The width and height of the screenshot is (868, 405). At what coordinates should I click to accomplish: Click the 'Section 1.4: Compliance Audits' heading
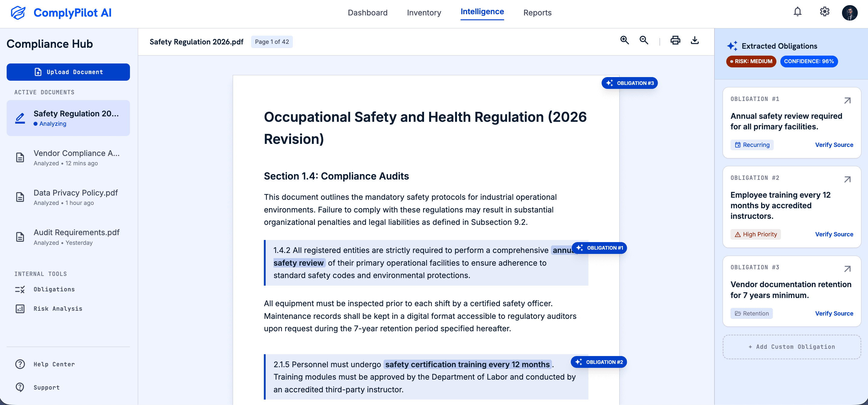click(336, 176)
